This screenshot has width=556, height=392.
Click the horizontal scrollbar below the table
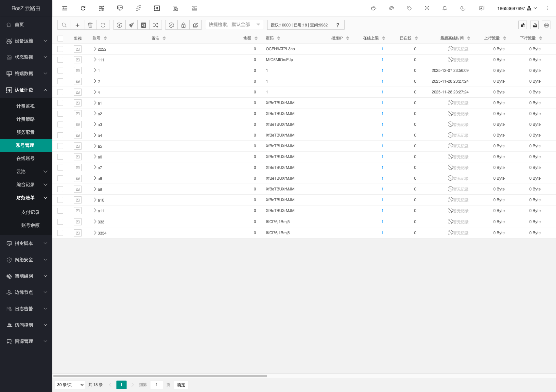160,376
